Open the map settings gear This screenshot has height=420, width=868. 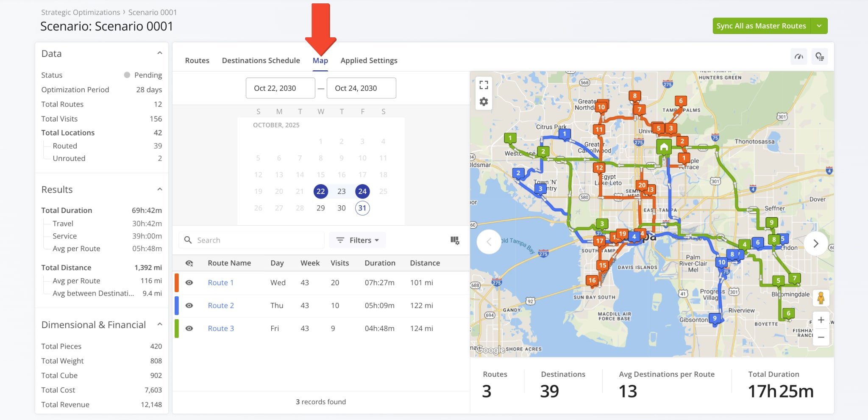click(484, 102)
